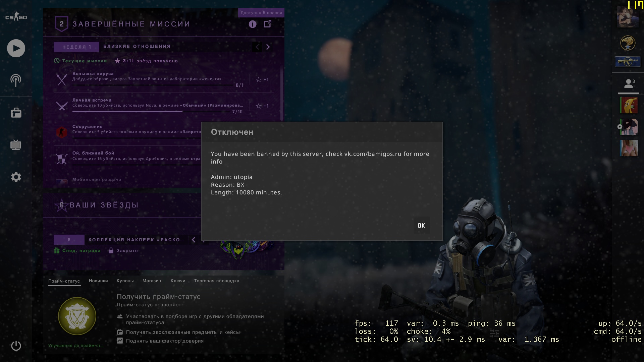This screenshot has width=644, height=362.
Task: Open the inventory briefcase icon
Action: pos(16,113)
